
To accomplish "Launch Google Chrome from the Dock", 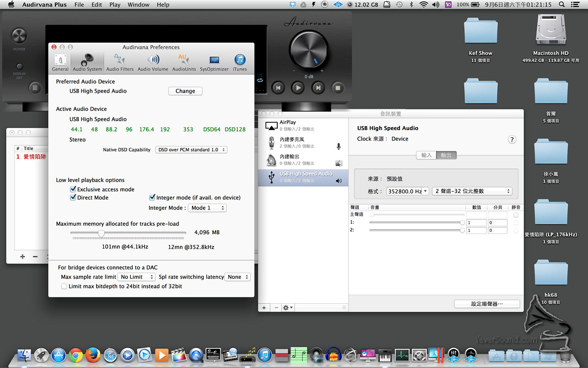I will click(x=75, y=355).
